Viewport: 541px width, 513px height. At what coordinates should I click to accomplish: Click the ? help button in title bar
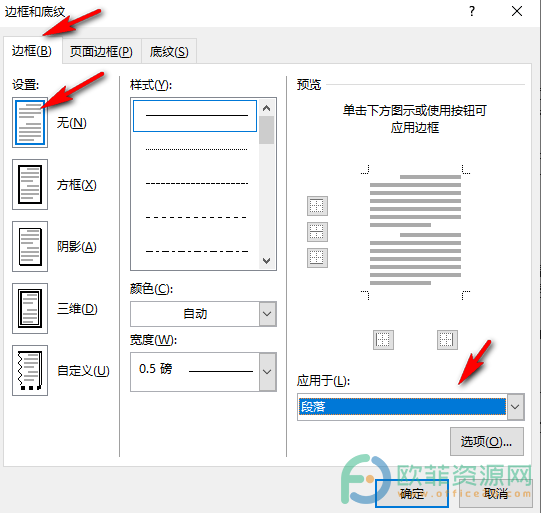coord(472,12)
